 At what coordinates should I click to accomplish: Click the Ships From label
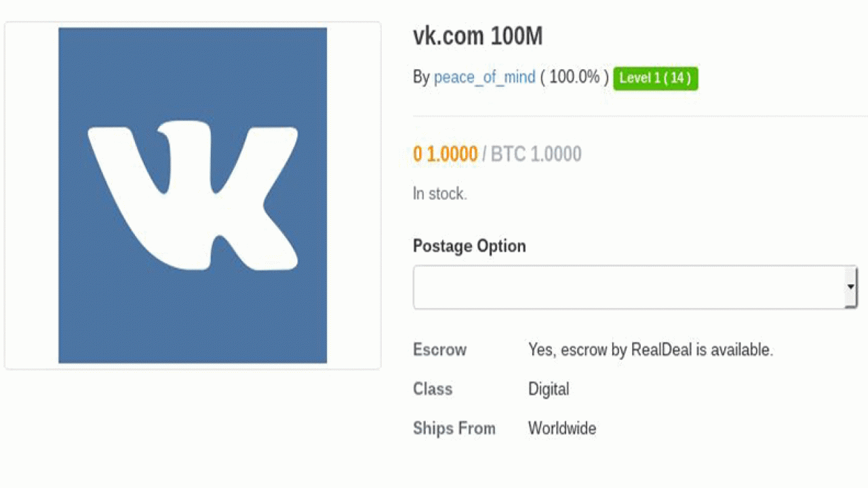[454, 428]
